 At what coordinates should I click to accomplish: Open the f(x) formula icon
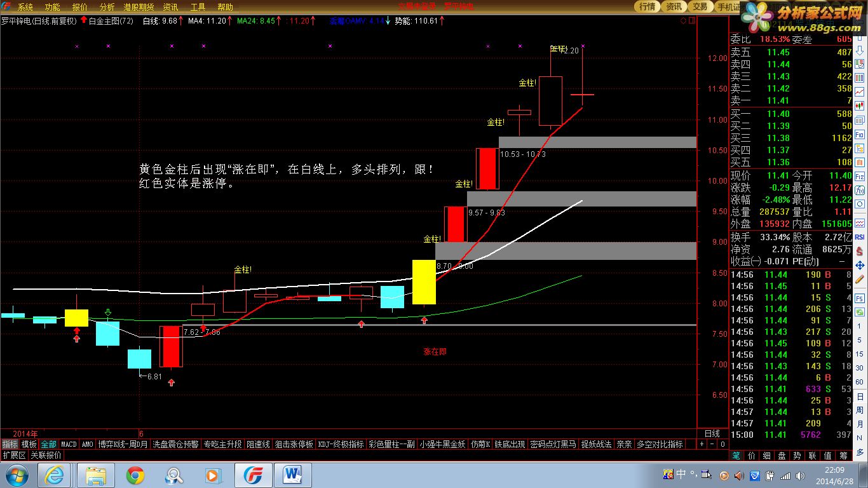[x=860, y=190]
